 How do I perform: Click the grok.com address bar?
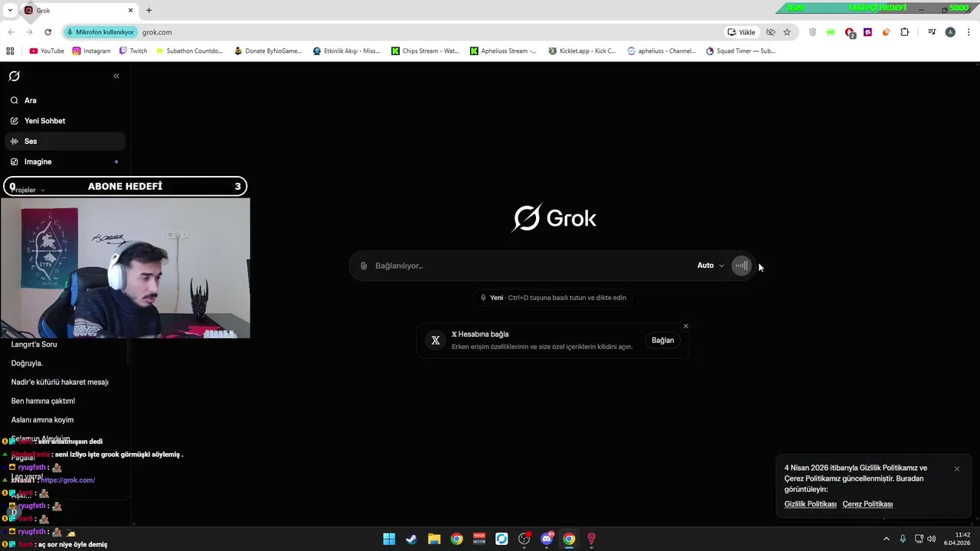point(429,32)
